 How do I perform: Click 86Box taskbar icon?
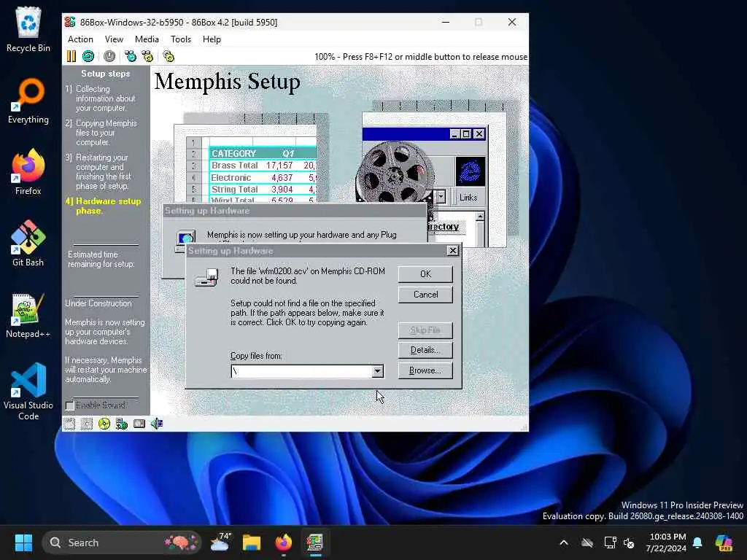315,542
